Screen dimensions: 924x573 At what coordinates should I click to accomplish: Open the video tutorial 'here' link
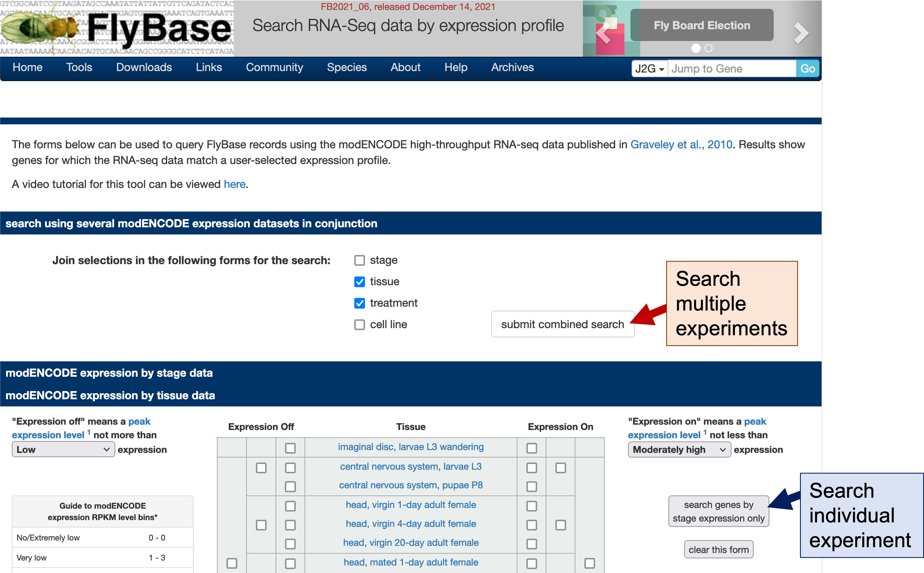(234, 184)
